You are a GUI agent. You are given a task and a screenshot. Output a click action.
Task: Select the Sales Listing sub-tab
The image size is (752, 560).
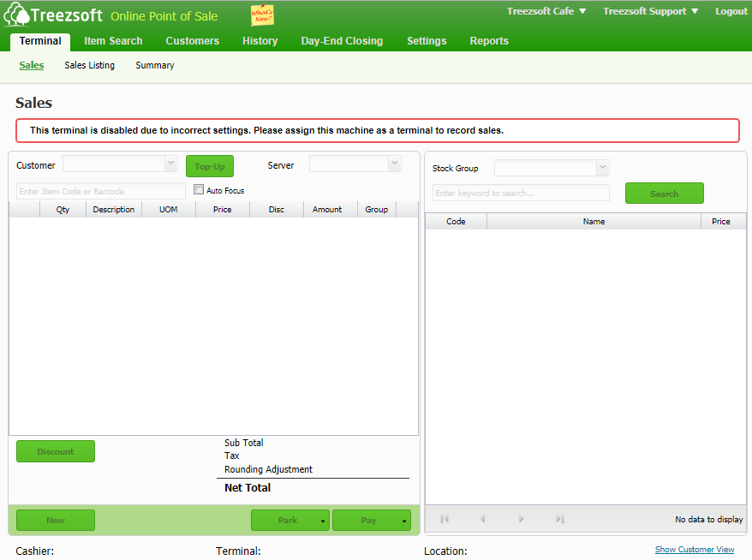point(90,65)
